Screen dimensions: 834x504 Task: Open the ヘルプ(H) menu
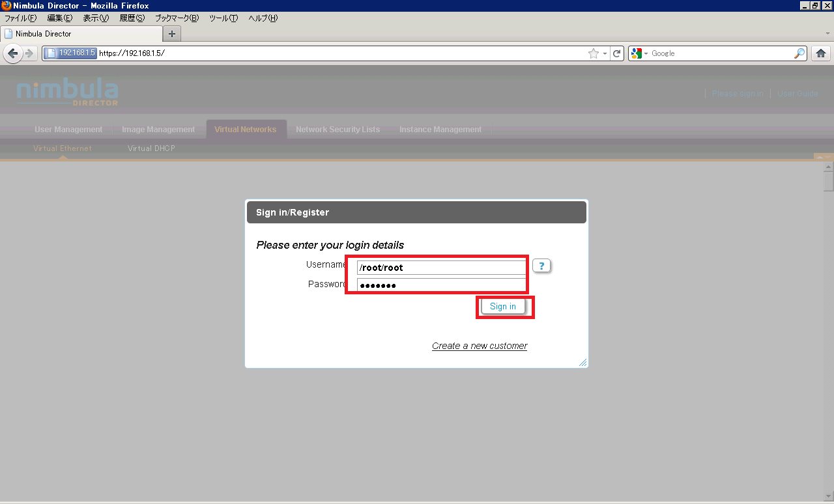[x=263, y=18]
